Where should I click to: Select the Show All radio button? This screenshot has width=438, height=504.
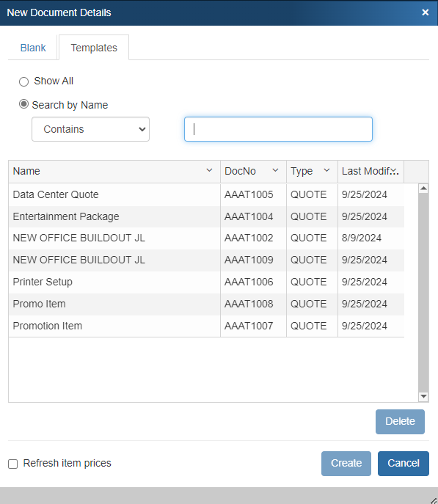tap(23, 81)
